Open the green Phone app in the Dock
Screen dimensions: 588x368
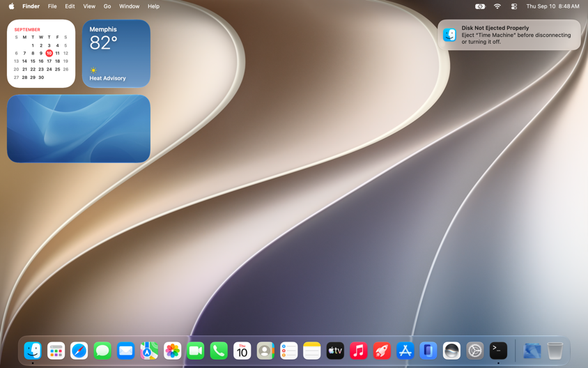(x=219, y=351)
